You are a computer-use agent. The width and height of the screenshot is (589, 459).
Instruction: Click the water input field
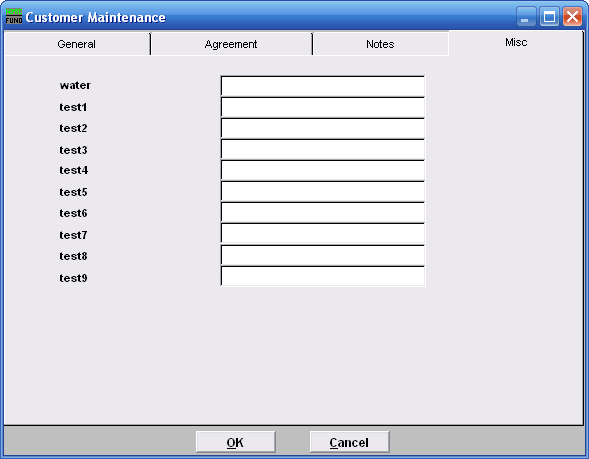(323, 86)
